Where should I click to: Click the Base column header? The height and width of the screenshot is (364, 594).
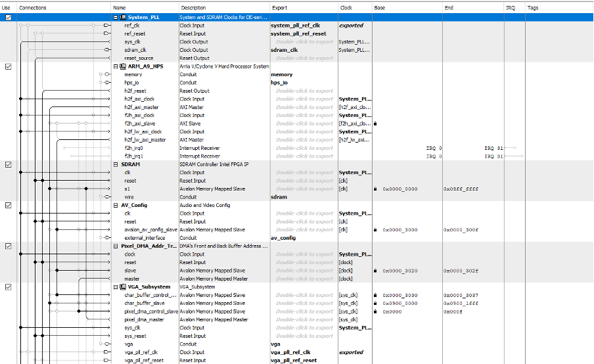[407, 8]
